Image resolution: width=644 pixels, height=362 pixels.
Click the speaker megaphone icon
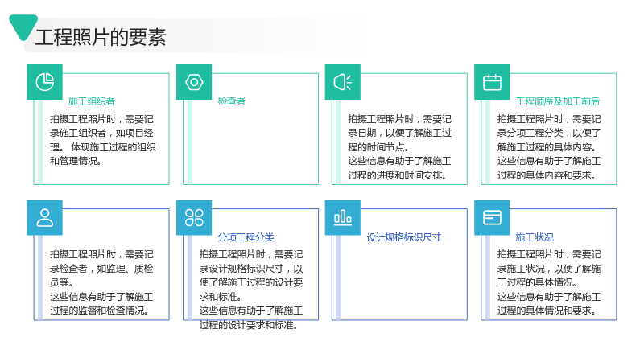point(343,82)
